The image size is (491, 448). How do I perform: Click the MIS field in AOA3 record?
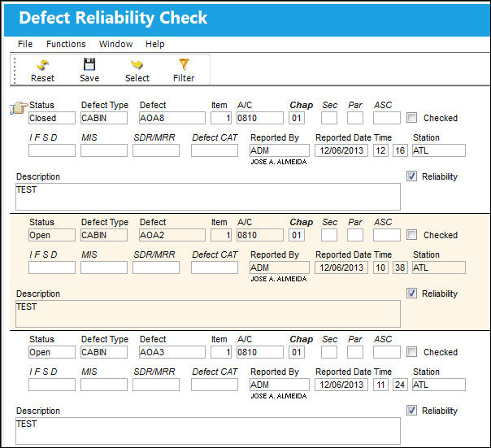(x=104, y=385)
